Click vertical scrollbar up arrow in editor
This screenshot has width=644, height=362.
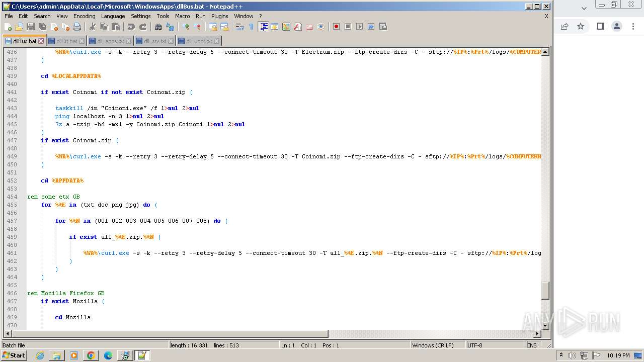(x=545, y=52)
